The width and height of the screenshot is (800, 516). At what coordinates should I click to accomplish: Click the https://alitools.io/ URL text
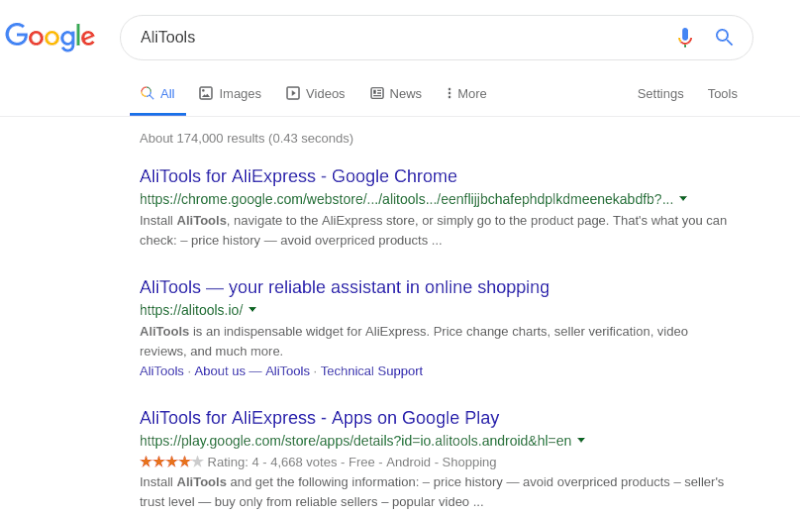(191, 310)
